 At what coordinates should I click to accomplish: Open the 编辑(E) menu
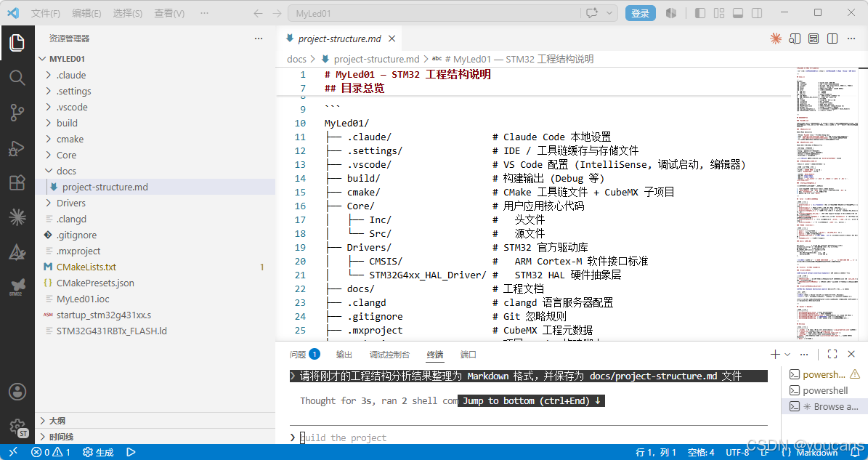[x=86, y=13]
